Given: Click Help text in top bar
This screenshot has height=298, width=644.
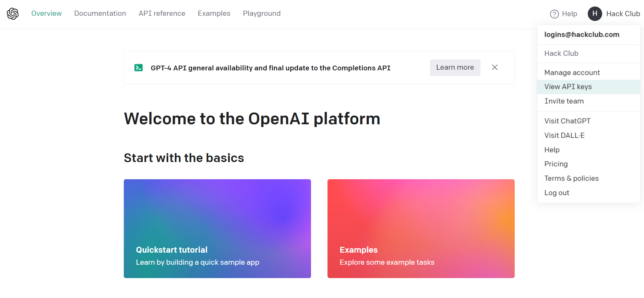Looking at the screenshot, I should pyautogui.click(x=570, y=14).
